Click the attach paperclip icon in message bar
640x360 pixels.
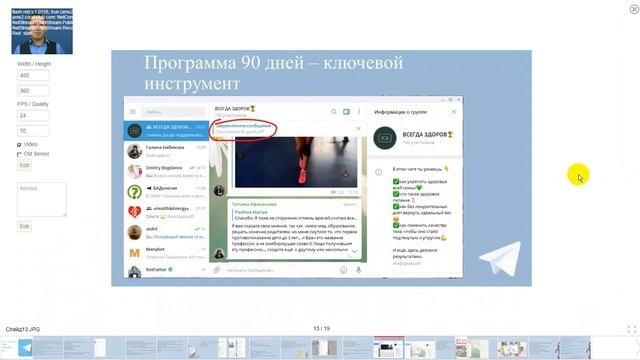point(217,270)
